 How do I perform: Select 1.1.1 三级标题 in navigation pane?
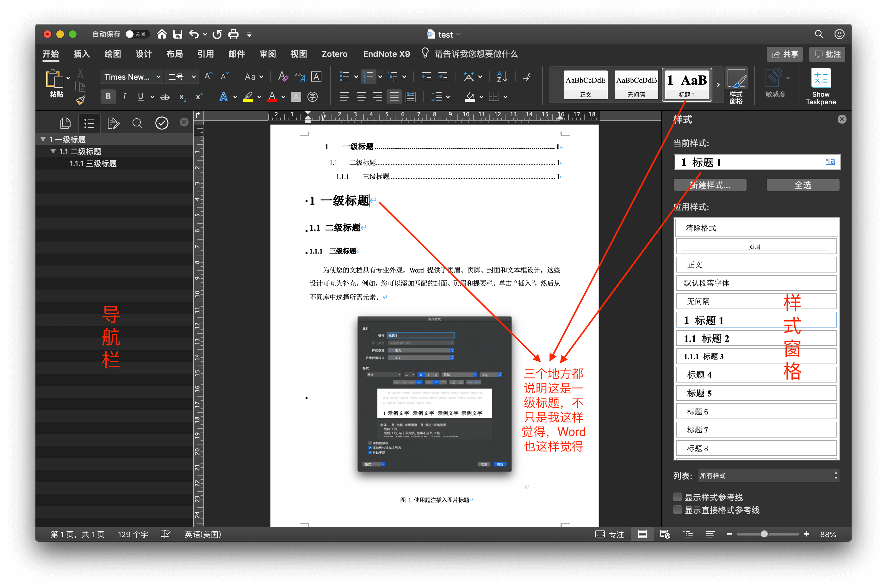coord(93,163)
